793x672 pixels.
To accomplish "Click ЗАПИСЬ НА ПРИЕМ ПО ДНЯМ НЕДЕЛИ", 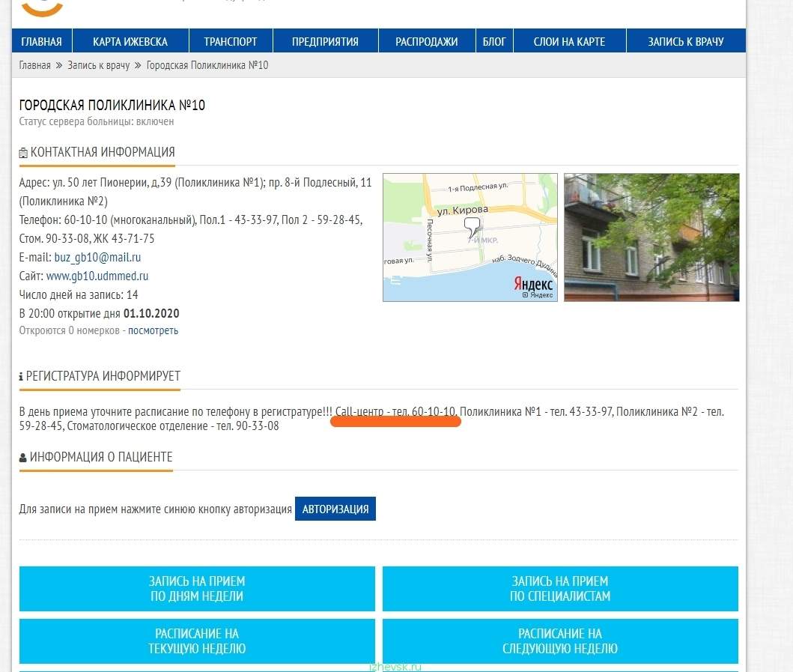I will pyautogui.click(x=197, y=589).
